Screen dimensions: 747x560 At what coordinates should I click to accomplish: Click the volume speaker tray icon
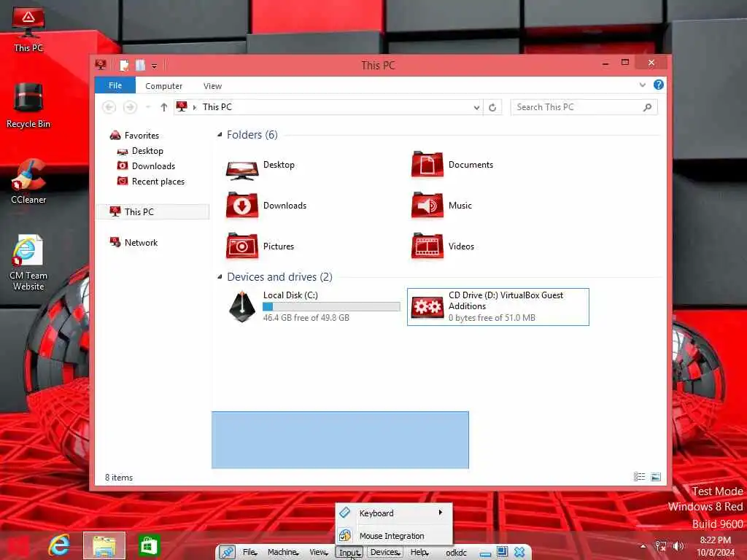678,546
